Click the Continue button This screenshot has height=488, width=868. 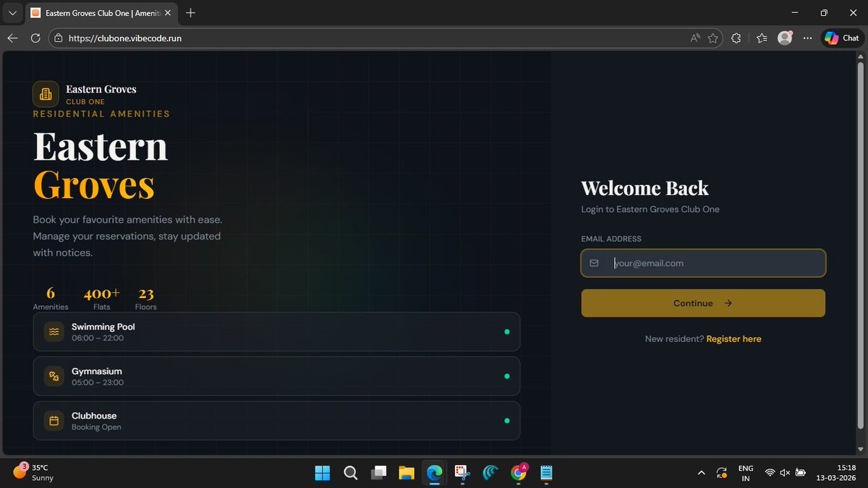click(x=703, y=303)
